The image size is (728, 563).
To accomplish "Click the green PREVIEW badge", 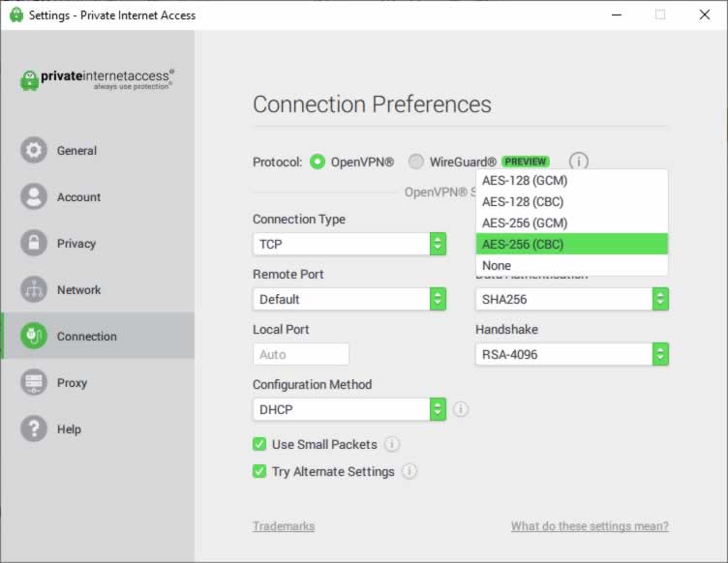I will (526, 162).
